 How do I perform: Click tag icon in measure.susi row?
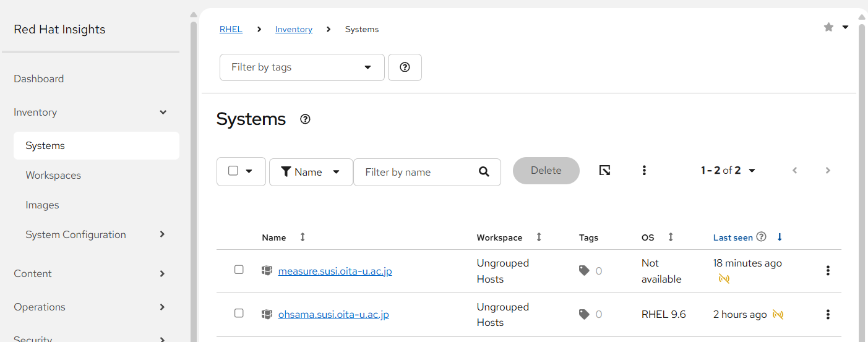click(584, 270)
